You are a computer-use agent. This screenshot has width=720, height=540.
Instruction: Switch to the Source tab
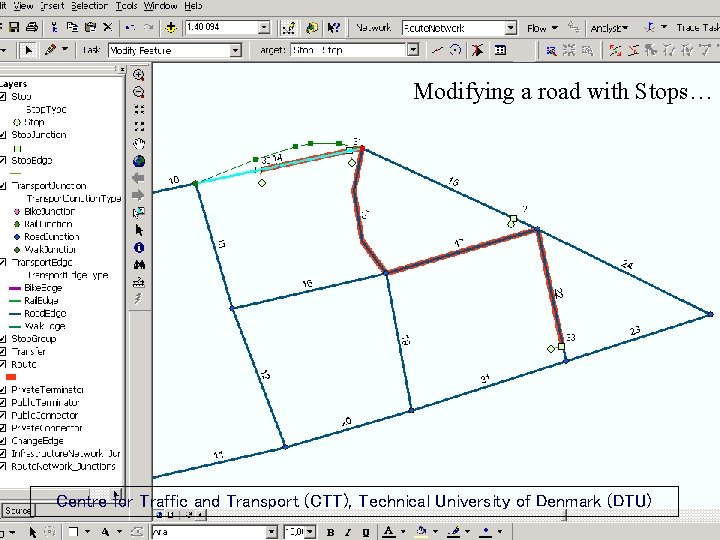point(17,510)
